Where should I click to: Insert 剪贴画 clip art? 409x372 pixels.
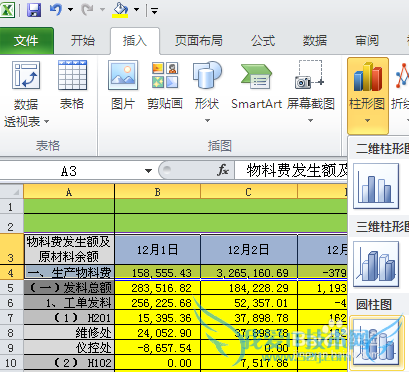pos(165,86)
